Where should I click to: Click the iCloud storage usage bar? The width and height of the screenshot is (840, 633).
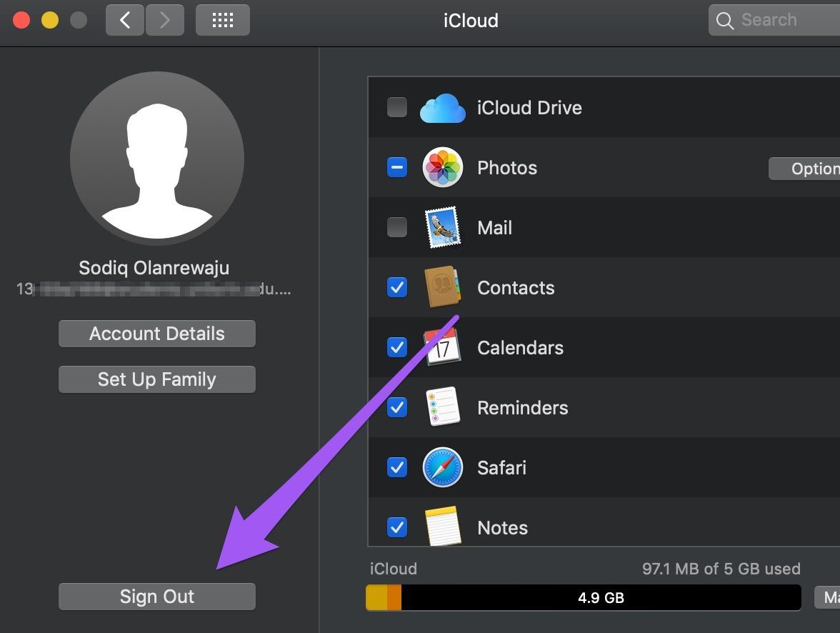tap(584, 597)
